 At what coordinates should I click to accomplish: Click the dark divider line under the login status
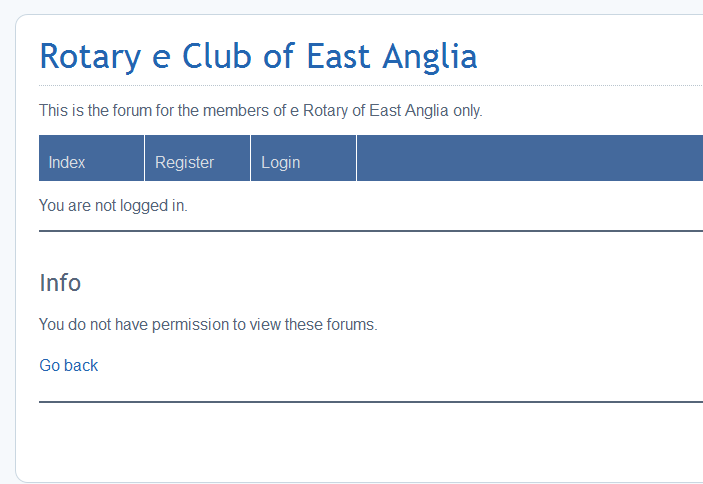tap(371, 231)
